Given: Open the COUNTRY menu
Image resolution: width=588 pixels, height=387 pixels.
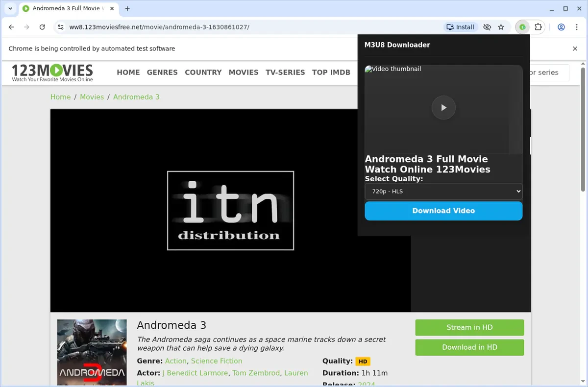Looking at the screenshot, I should click(203, 73).
